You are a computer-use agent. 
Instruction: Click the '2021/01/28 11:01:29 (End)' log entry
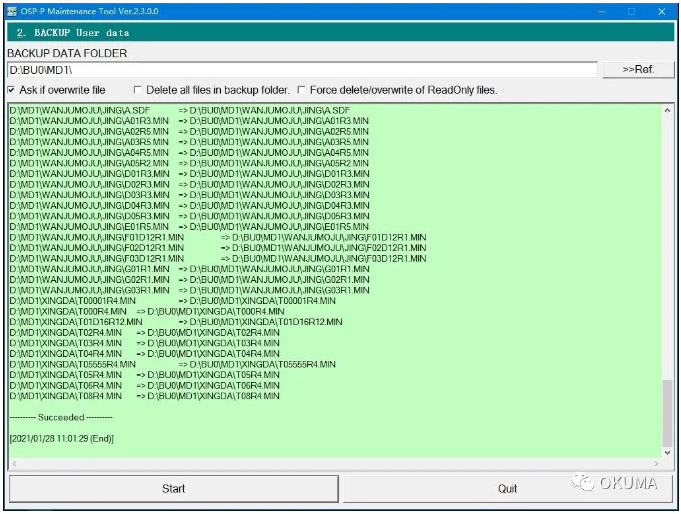click(62, 438)
